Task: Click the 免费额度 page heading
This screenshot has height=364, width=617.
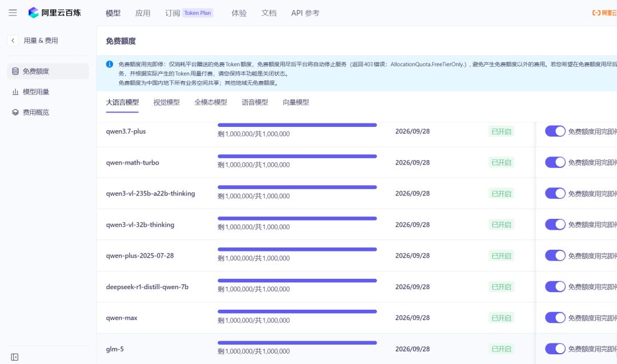Action: coord(121,41)
